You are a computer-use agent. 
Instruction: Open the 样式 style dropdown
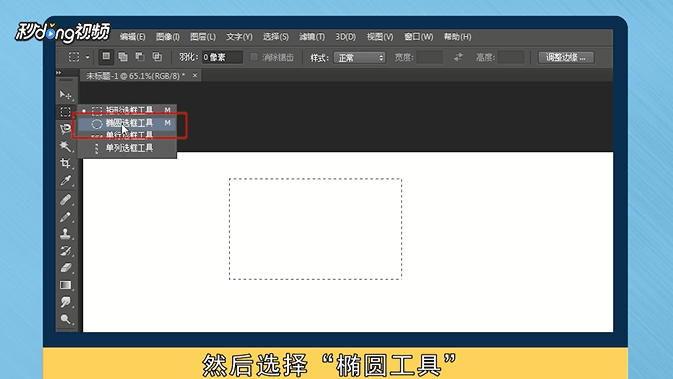tap(360, 58)
